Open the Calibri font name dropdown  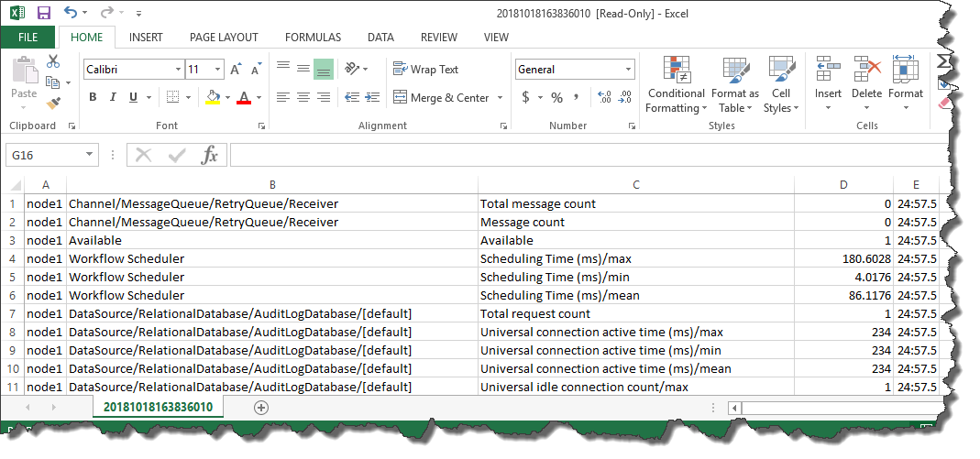(179, 70)
